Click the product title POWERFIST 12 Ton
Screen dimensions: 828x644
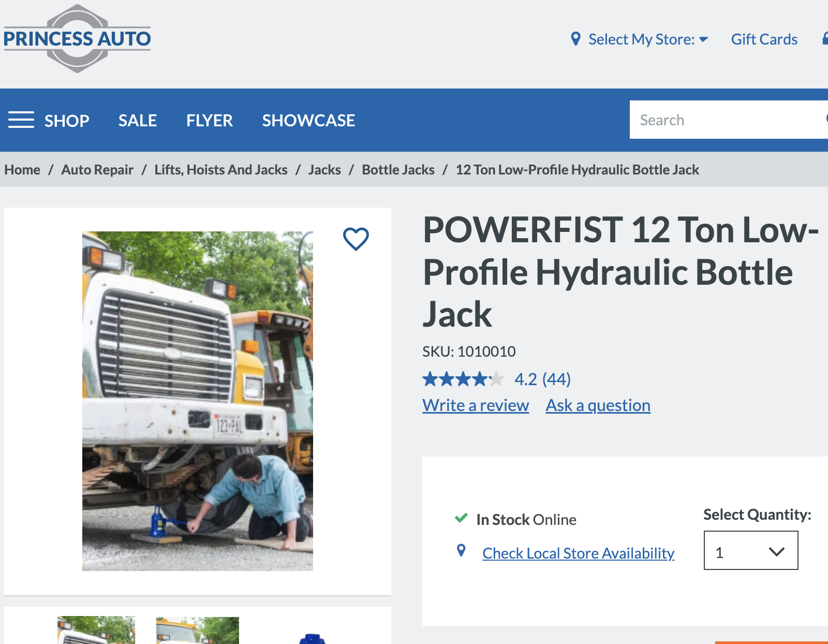click(620, 272)
